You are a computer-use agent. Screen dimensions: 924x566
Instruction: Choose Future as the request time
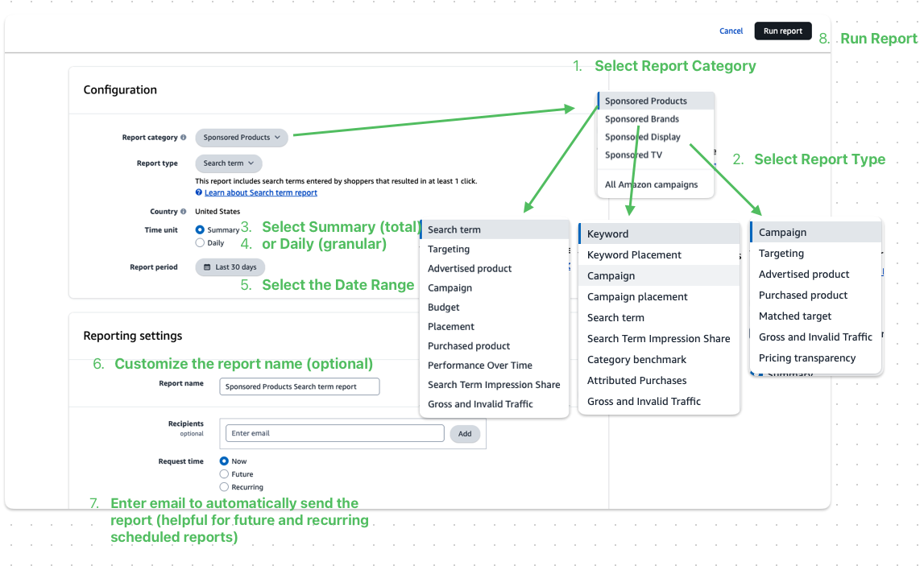click(x=224, y=474)
